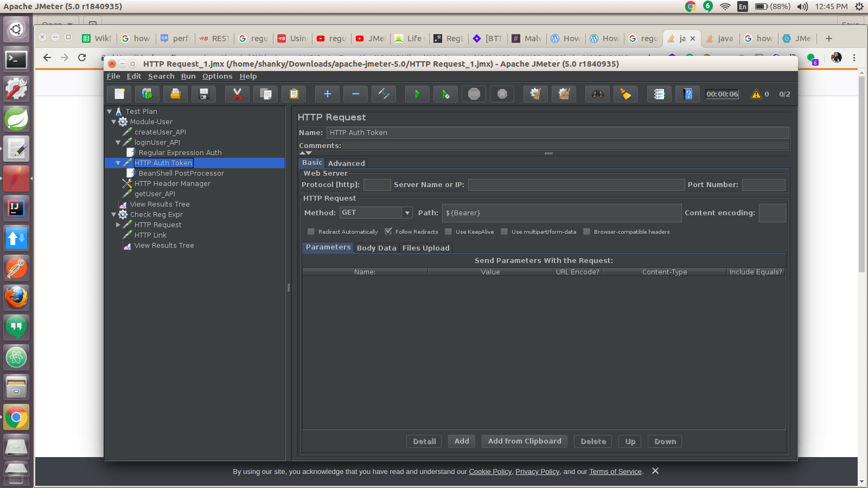Save the test plan with the floppy disk icon
This screenshot has width=868, height=488.
[204, 94]
